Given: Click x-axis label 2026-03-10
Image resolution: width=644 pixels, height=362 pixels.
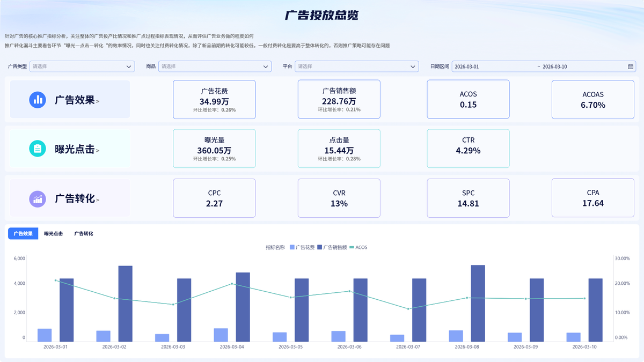Looking at the screenshot, I should click(x=584, y=347).
